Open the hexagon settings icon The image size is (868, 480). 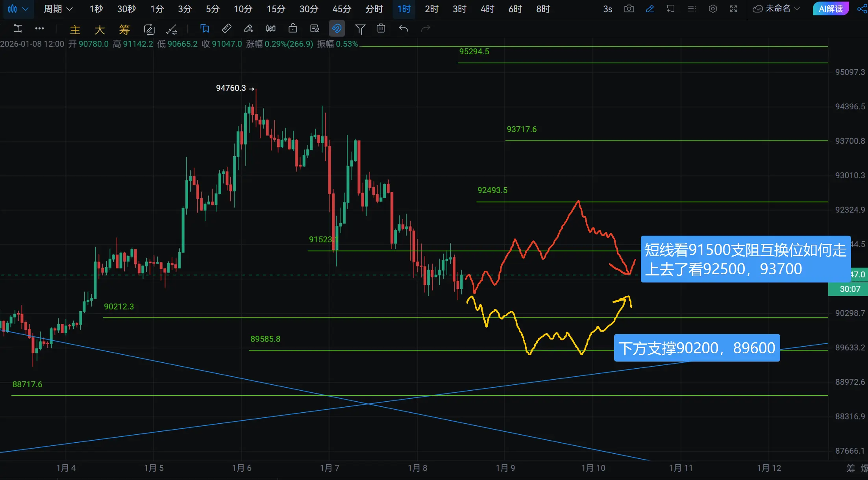[713, 9]
